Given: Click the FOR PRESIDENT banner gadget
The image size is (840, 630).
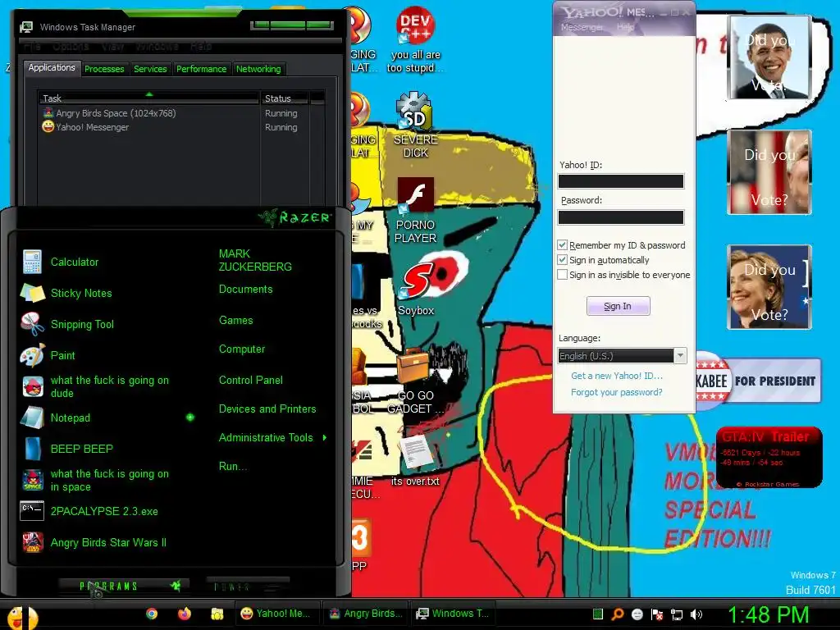Looking at the screenshot, I should click(x=758, y=381).
